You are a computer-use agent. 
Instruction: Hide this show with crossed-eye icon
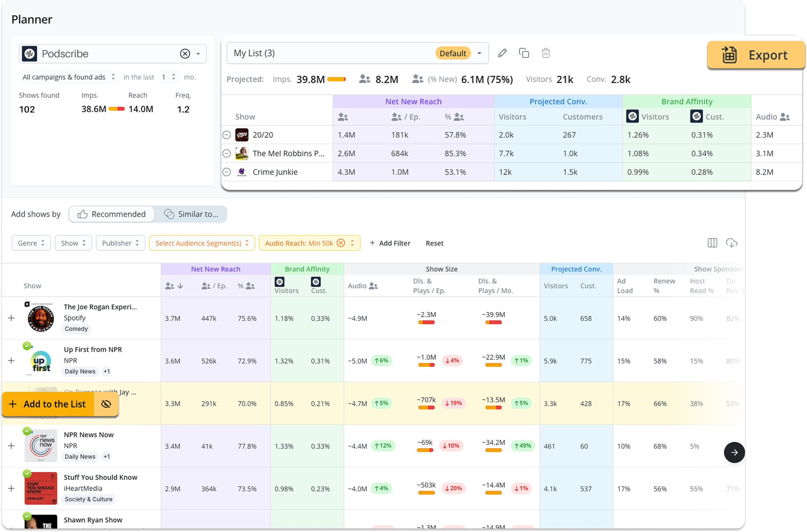[106, 404]
